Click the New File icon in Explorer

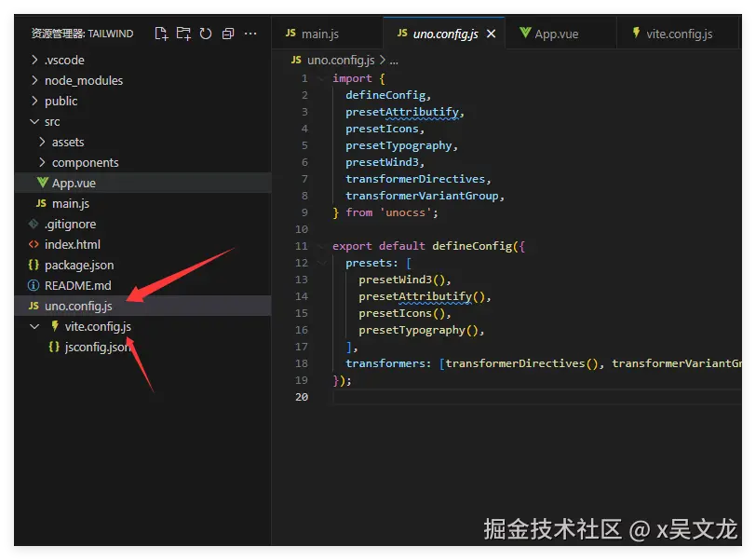coord(160,33)
